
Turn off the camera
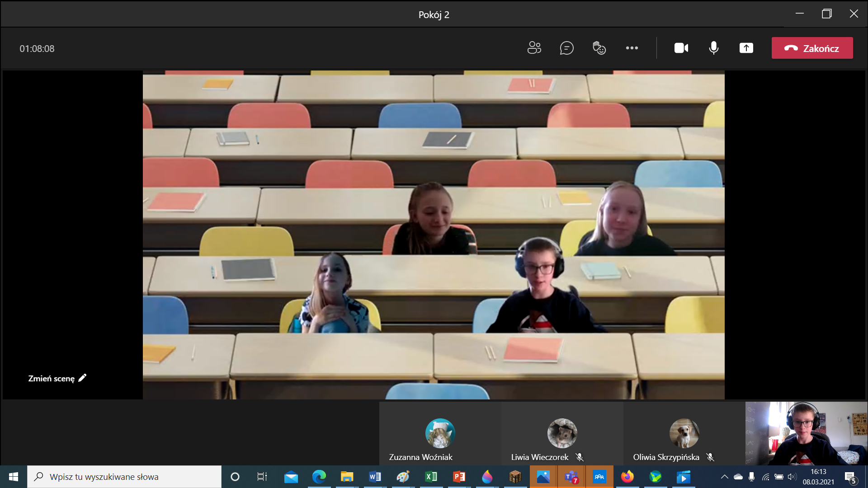coord(681,48)
